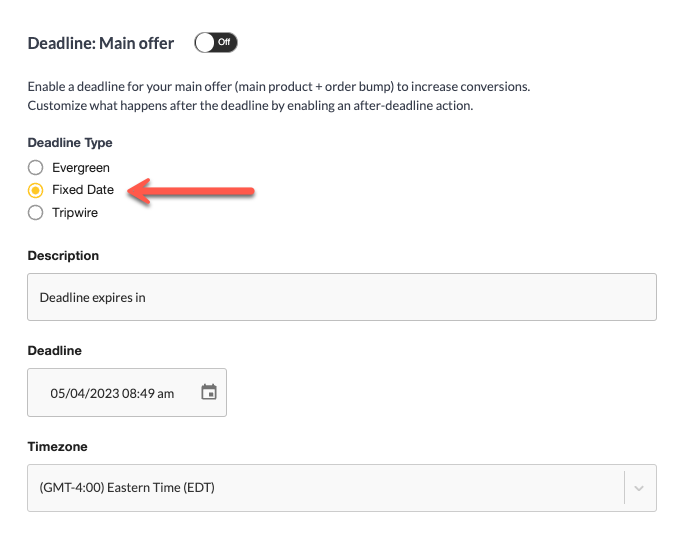Click the "Timezone" field label
The width and height of the screenshot is (677, 547).
pyautogui.click(x=57, y=446)
